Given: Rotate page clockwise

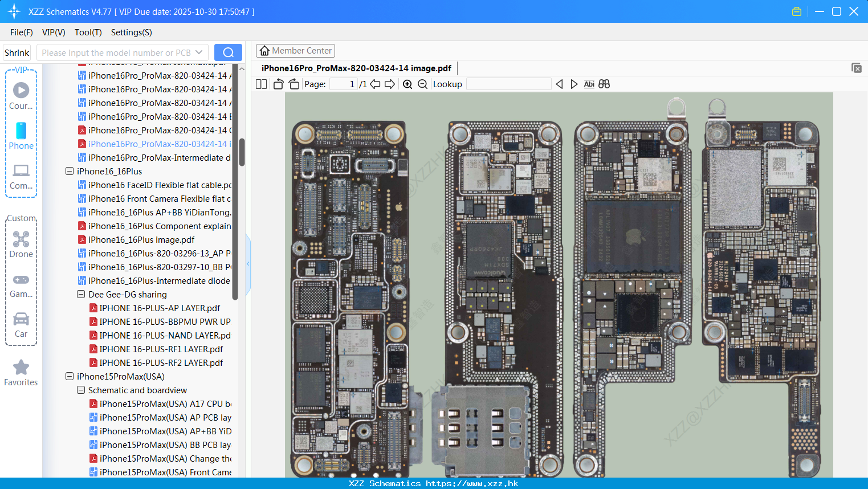Looking at the screenshot, I should click(x=294, y=84).
